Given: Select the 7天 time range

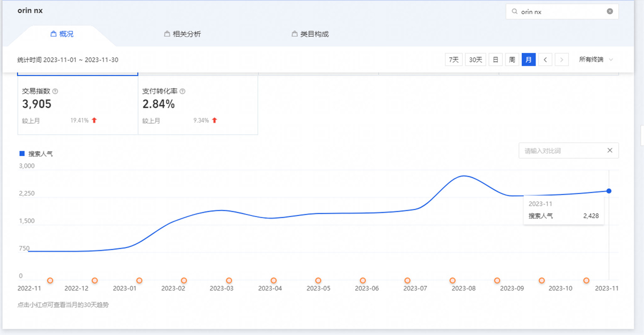Looking at the screenshot, I should click(453, 59).
